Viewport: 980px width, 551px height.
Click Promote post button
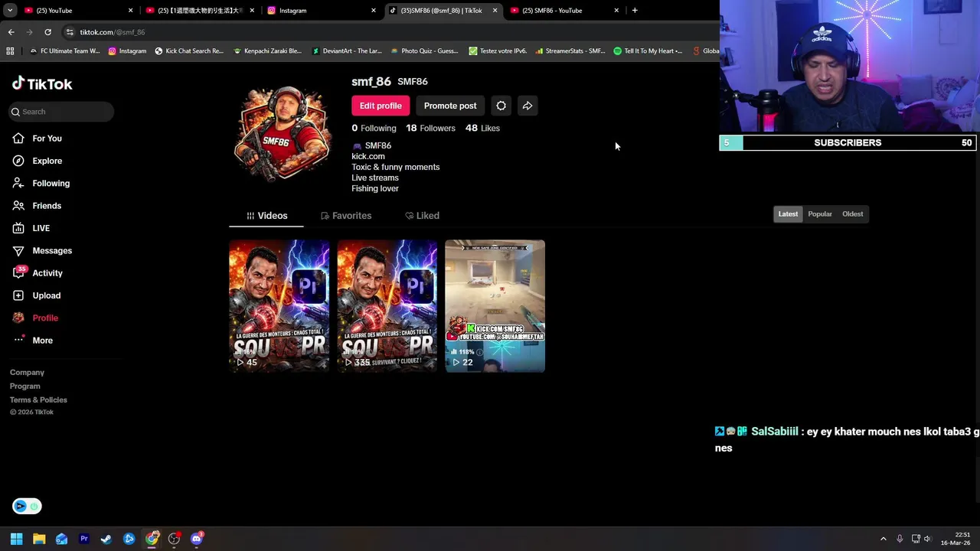[x=450, y=106]
